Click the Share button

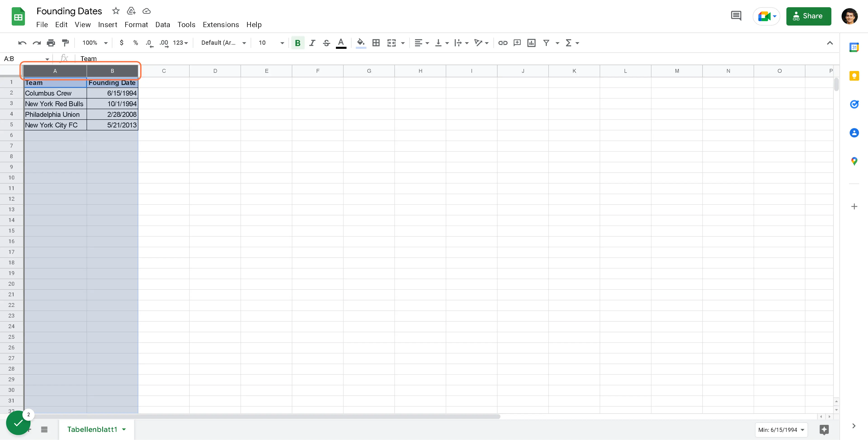(808, 16)
